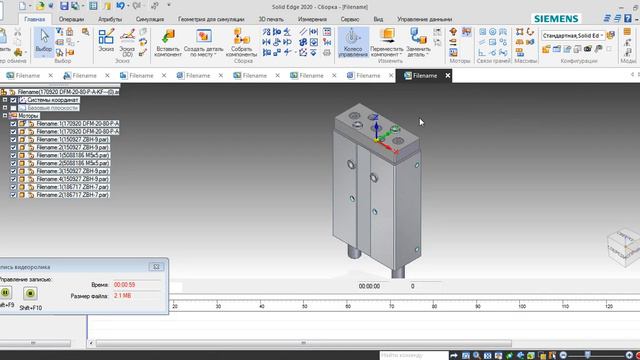
Task: Switch to the Атрибуты ribbon tab
Action: [110, 19]
